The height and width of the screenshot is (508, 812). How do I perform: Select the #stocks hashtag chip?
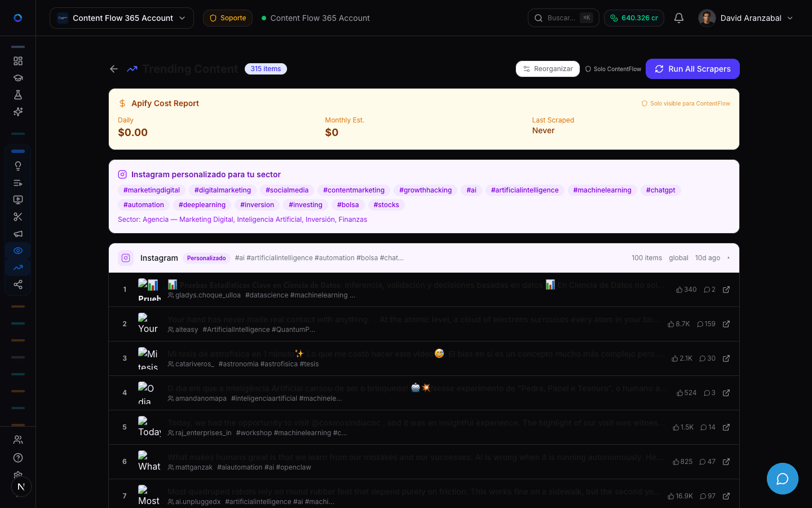[386, 205]
